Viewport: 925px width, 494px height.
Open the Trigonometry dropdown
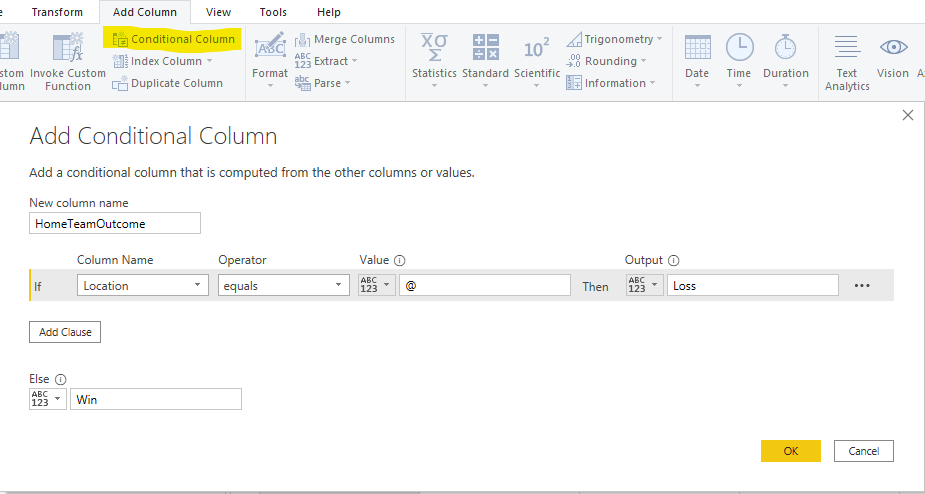point(616,39)
